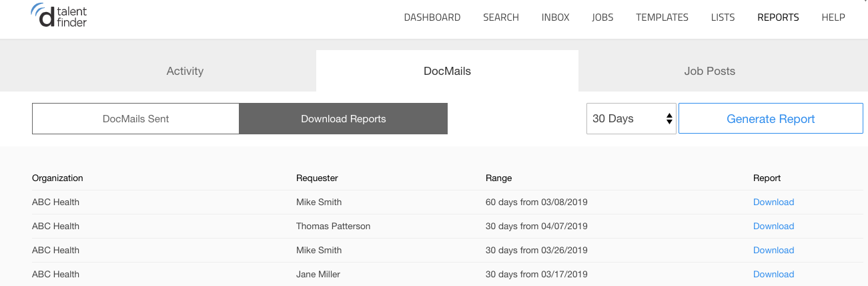The height and width of the screenshot is (286, 868).
Task: Click the Requester column header
Action: click(317, 178)
